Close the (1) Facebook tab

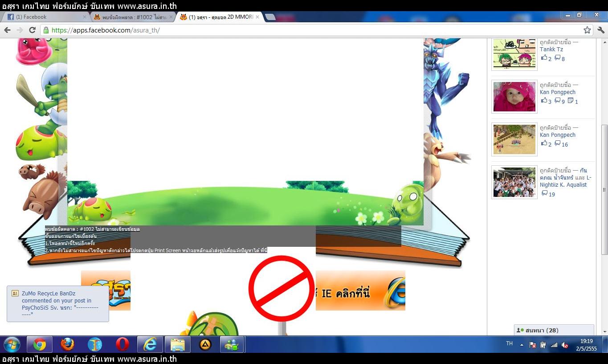tap(85, 17)
